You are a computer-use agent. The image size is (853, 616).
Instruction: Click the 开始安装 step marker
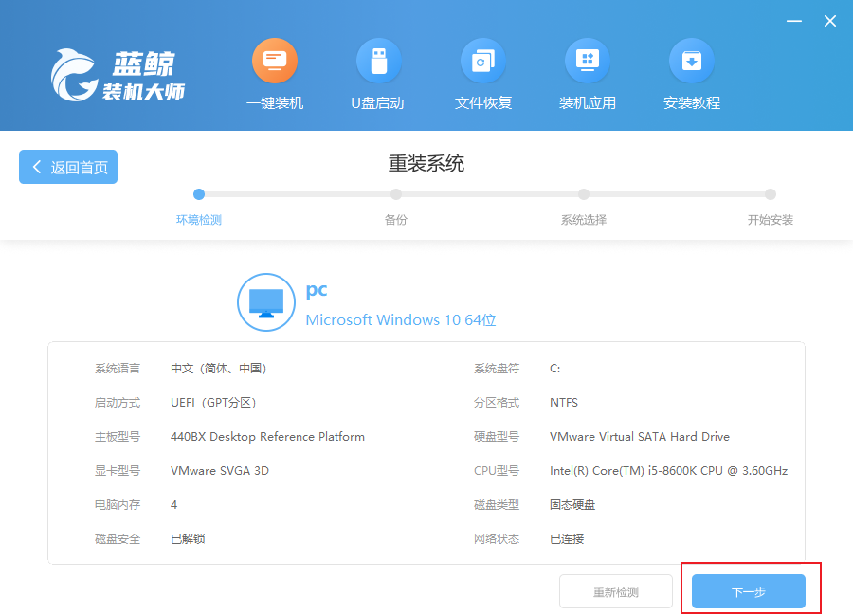[x=771, y=194]
